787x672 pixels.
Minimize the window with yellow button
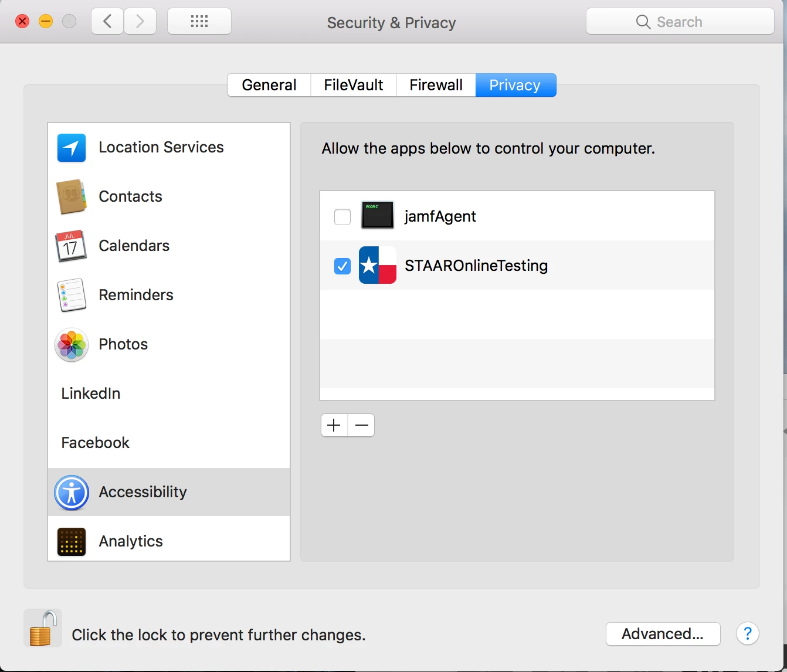click(x=46, y=22)
